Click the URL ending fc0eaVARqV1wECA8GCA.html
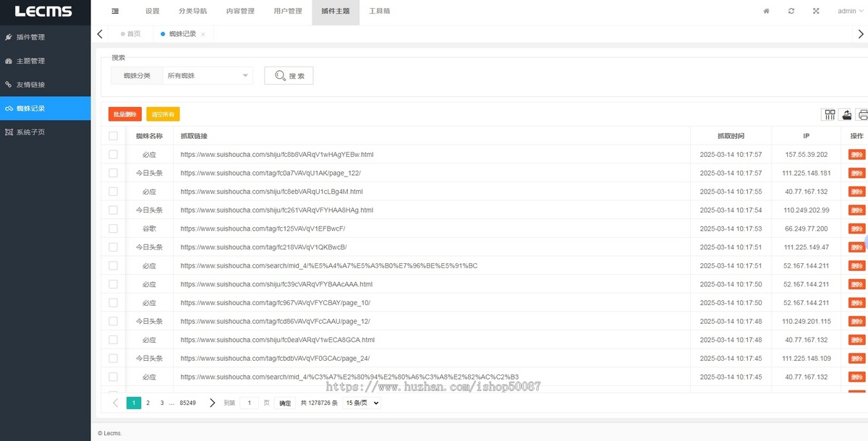 [278, 340]
